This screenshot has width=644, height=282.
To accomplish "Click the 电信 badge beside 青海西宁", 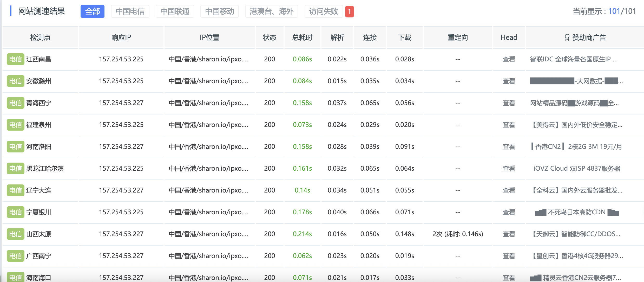I will (15, 103).
